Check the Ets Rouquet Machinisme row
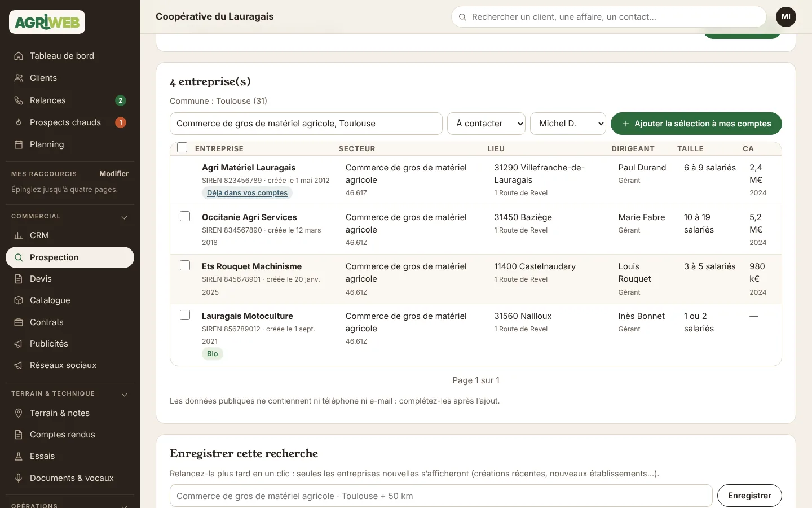 tap(185, 265)
